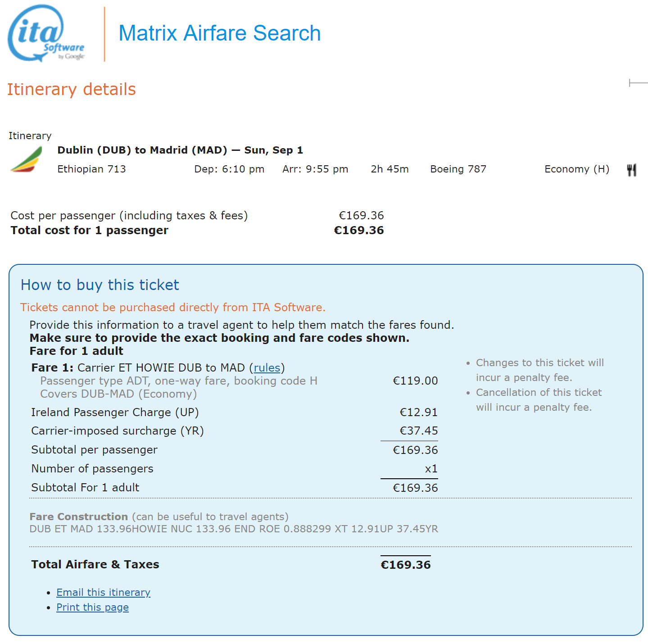Click the Ireland Passenger Charge (UP) row
This screenshot has width=648, height=644.
pyautogui.click(x=234, y=413)
